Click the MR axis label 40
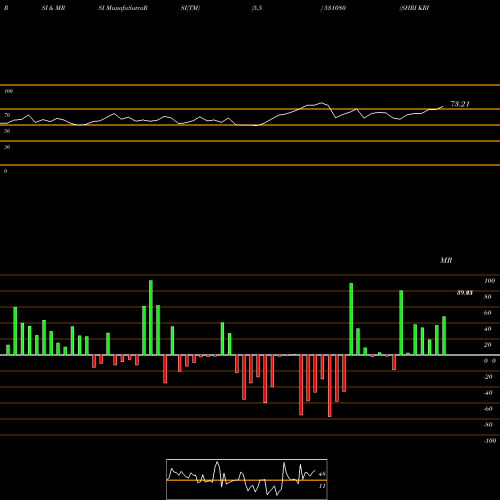The image size is (500, 500). [x=488, y=329]
